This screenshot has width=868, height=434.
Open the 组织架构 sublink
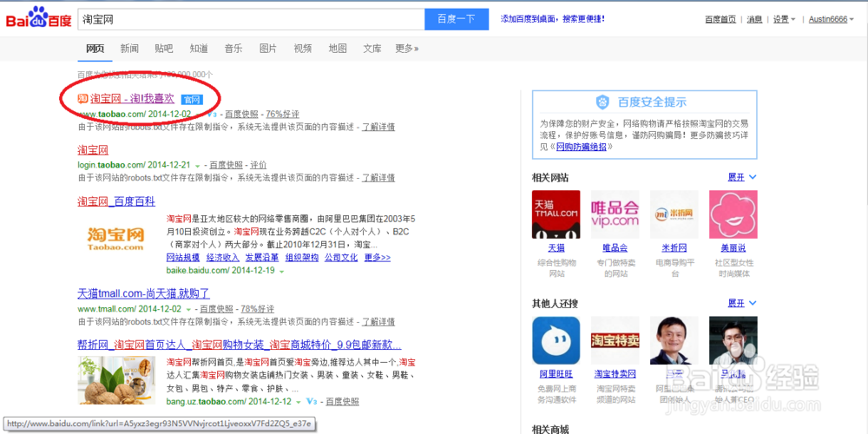click(x=302, y=258)
